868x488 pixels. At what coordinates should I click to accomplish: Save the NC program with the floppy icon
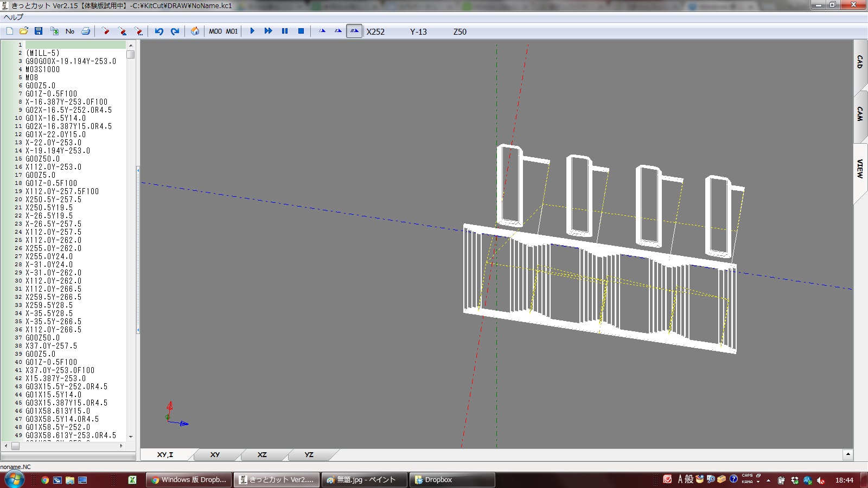38,31
